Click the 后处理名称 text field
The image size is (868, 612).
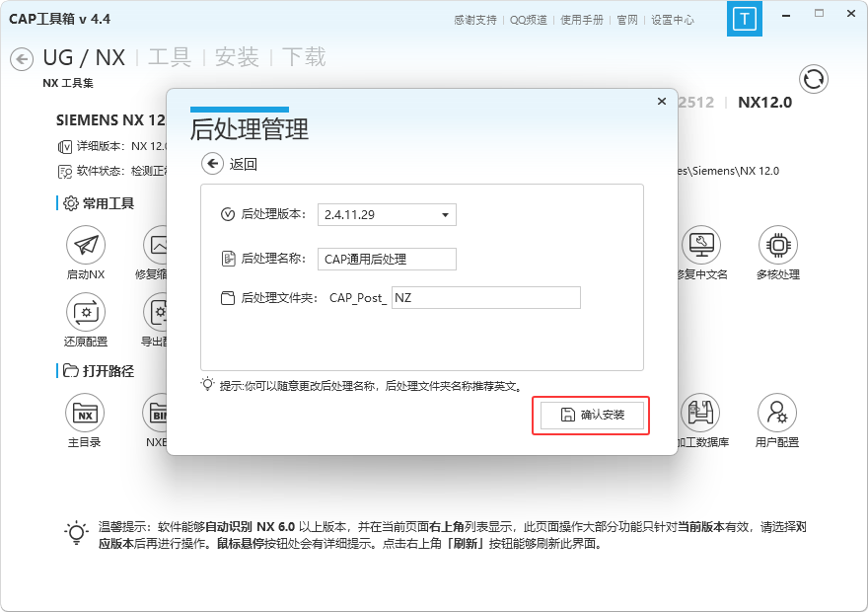pyautogui.click(x=387, y=259)
